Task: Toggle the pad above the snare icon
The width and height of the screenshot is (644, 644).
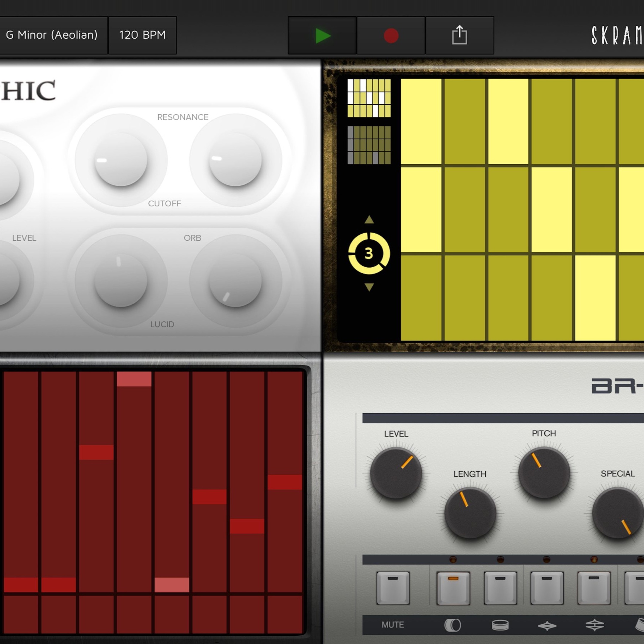Action: pos(500,588)
